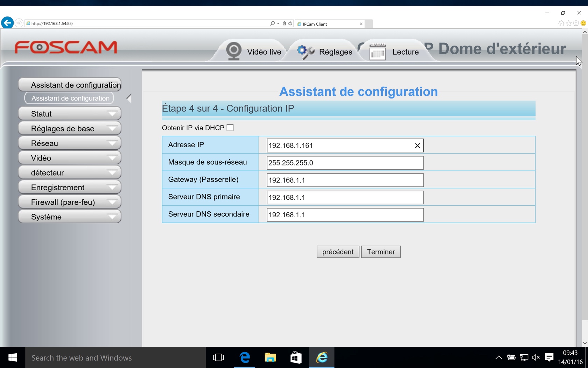This screenshot has height=368, width=588.
Task: Click the refresh icon in address bar
Action: (290, 23)
